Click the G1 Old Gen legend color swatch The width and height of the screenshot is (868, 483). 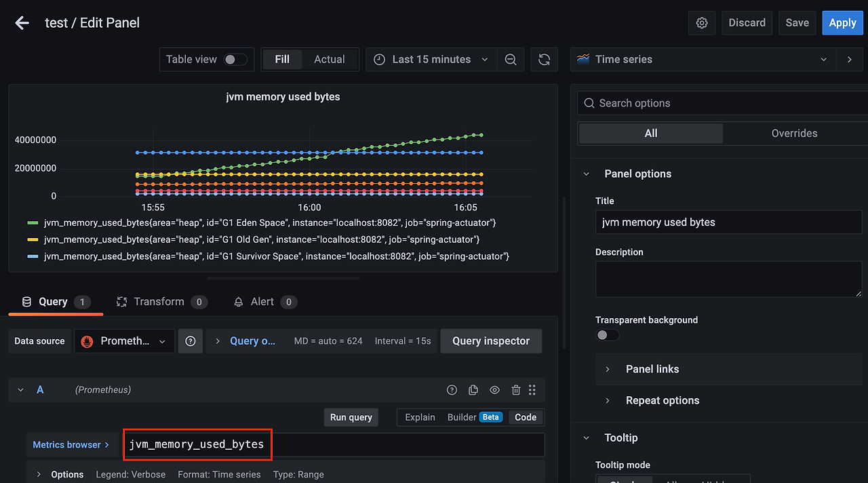pos(33,239)
